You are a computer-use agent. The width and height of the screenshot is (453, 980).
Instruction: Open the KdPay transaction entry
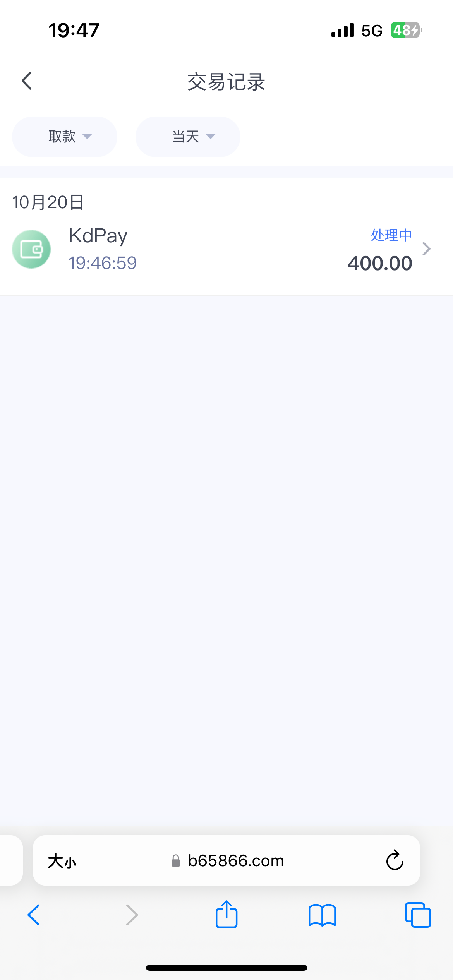tap(98, 236)
